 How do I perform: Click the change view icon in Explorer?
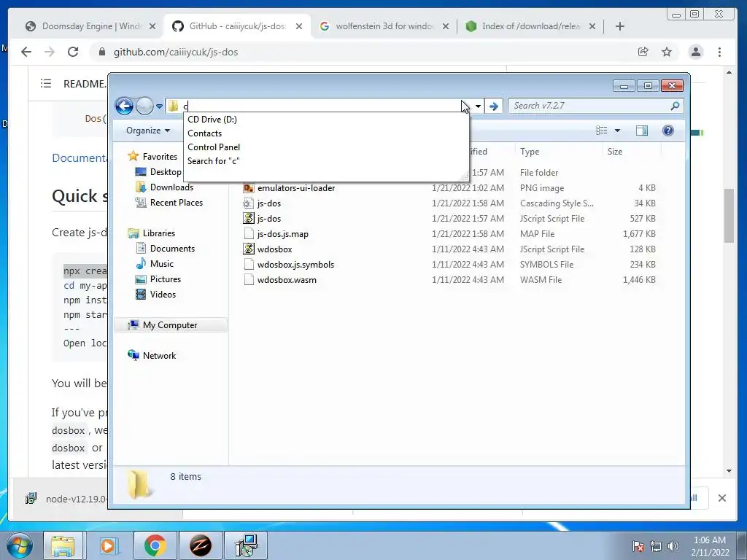click(602, 131)
